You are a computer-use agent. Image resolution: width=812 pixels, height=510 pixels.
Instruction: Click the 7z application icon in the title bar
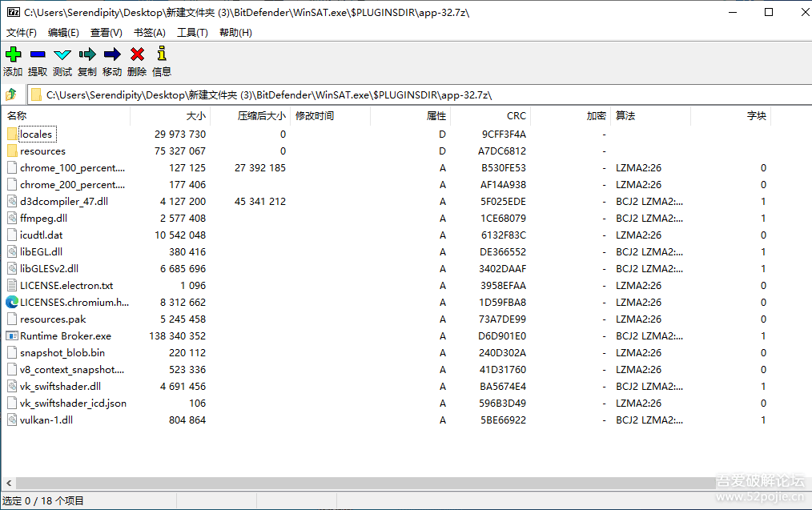coord(14,12)
